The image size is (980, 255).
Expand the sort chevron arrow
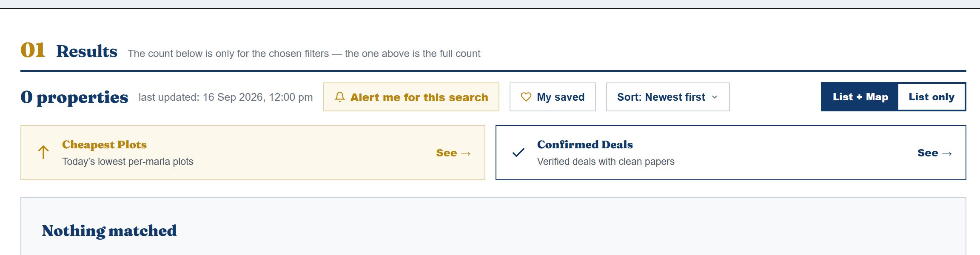(715, 97)
